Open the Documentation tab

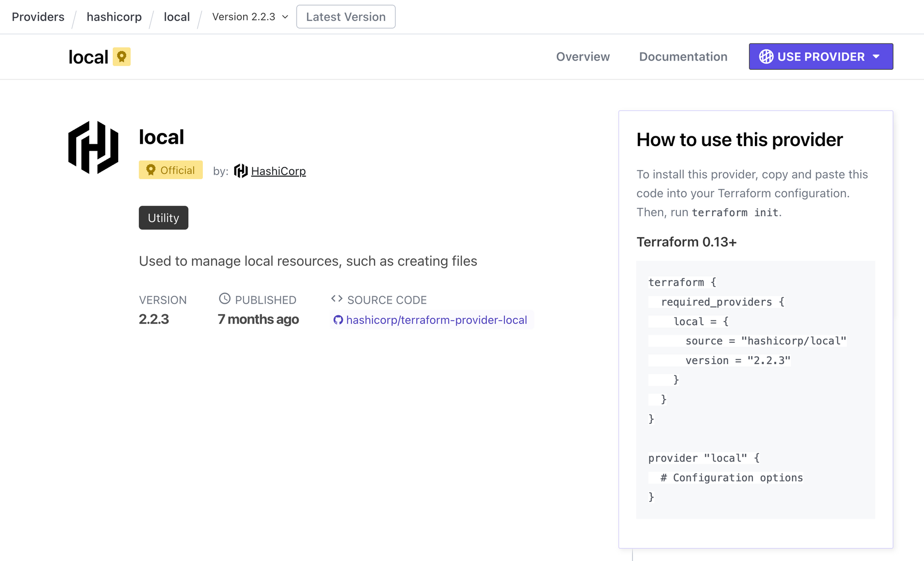pyautogui.click(x=683, y=56)
